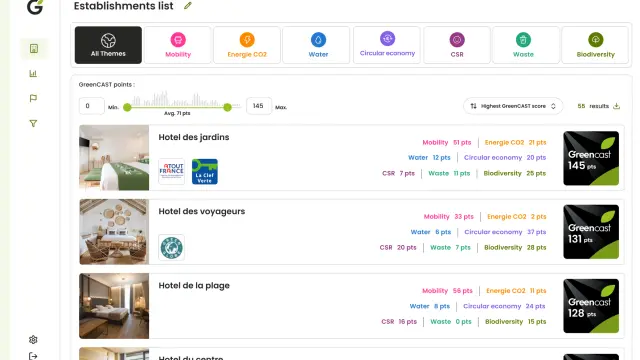The width and height of the screenshot is (640, 360).
Task: Open the establishments building icon in sidebar
Action: pyautogui.click(x=34, y=49)
